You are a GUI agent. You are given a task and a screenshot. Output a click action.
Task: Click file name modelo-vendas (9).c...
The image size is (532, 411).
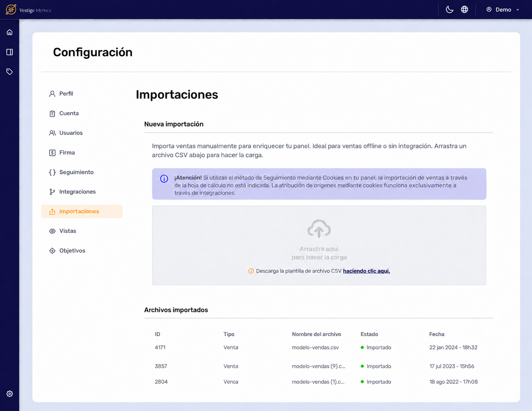coord(319,366)
